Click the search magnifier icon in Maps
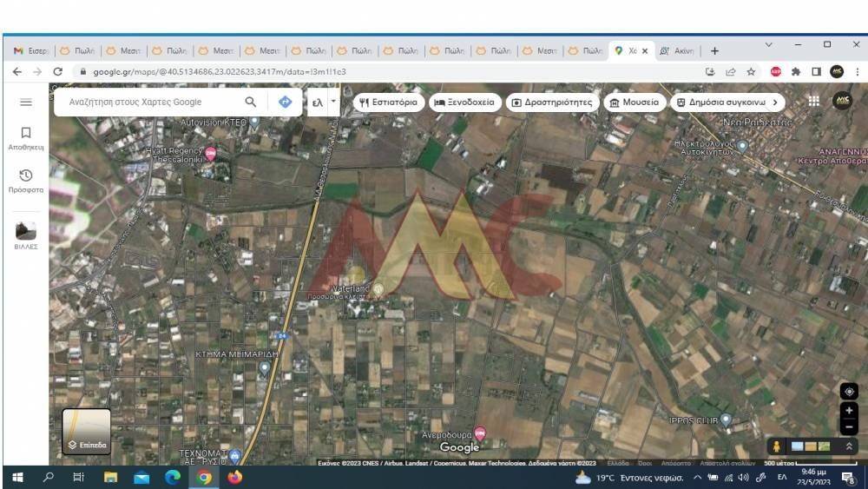The width and height of the screenshot is (868, 489). tap(251, 102)
